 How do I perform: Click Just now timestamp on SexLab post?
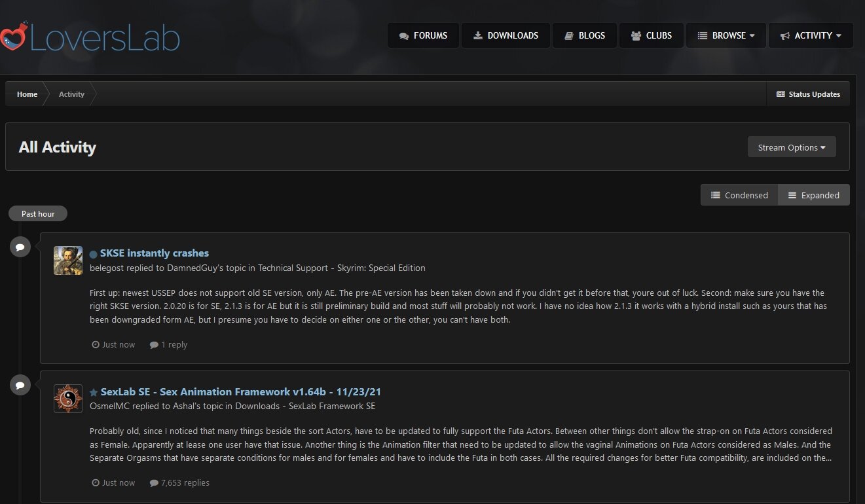pyautogui.click(x=119, y=482)
